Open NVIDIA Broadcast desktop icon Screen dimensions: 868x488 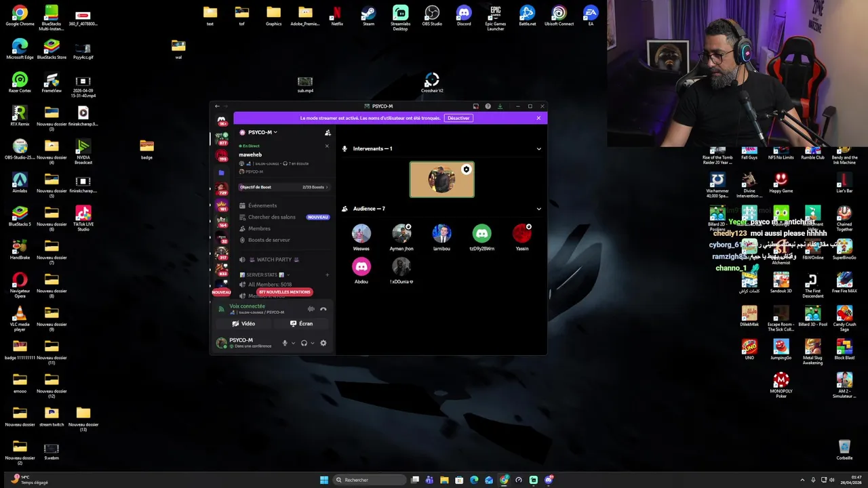[x=83, y=152]
